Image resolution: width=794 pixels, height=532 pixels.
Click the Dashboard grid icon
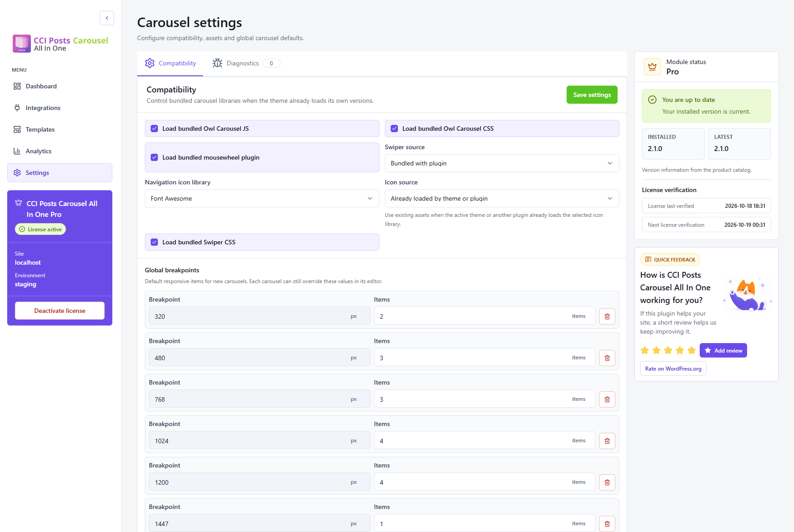tap(17, 86)
